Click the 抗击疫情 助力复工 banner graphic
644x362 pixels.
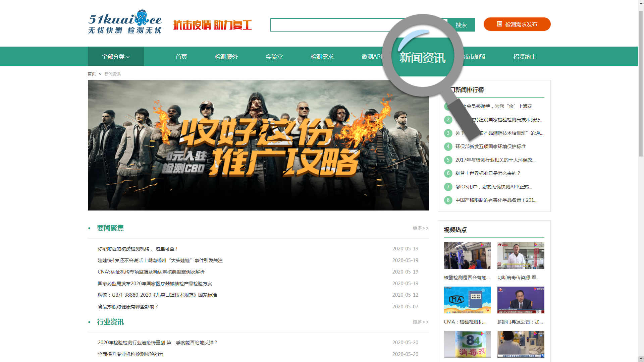(212, 25)
